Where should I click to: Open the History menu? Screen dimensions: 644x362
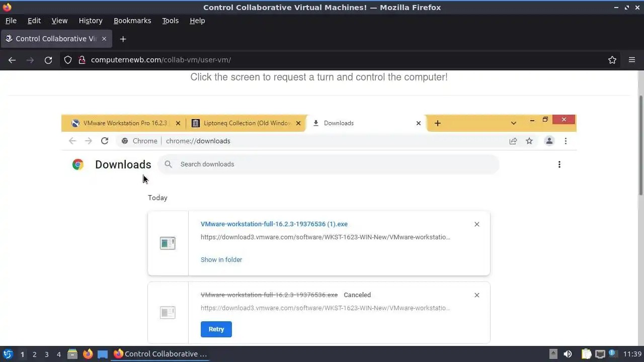pyautogui.click(x=91, y=21)
